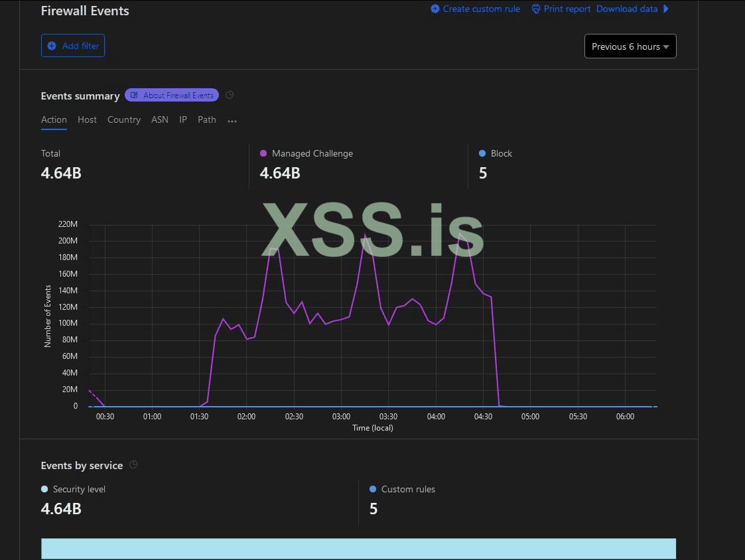Toggle the Managed Challenge series legend dot
745x560 pixels.
coord(263,153)
